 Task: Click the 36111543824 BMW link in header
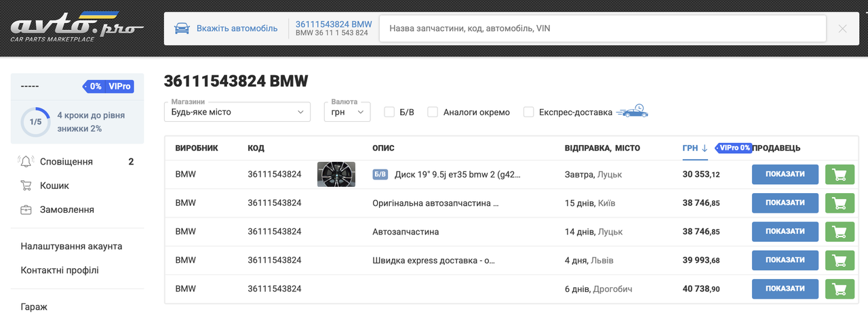point(334,24)
